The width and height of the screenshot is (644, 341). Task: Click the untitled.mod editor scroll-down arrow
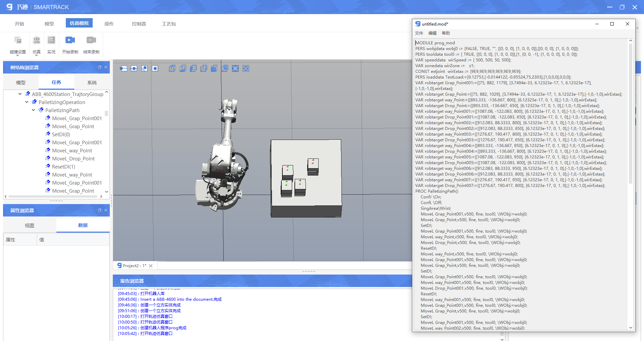(631, 328)
